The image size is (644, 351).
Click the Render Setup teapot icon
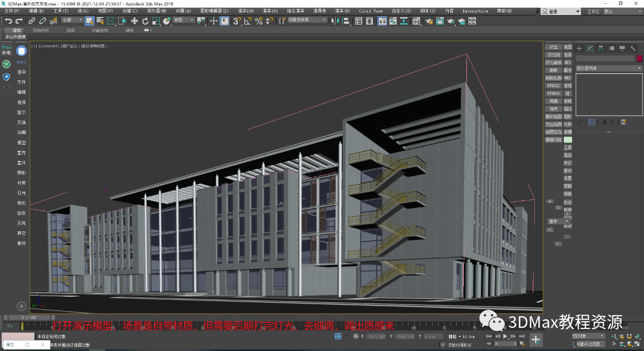pyautogui.click(x=429, y=21)
